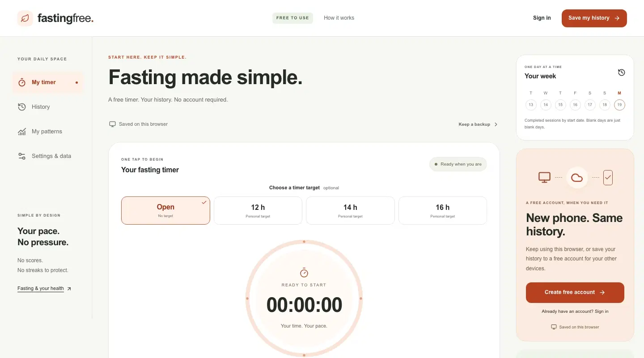Select the Open no-target timer option
This screenshot has height=358, width=644.
pyautogui.click(x=165, y=210)
